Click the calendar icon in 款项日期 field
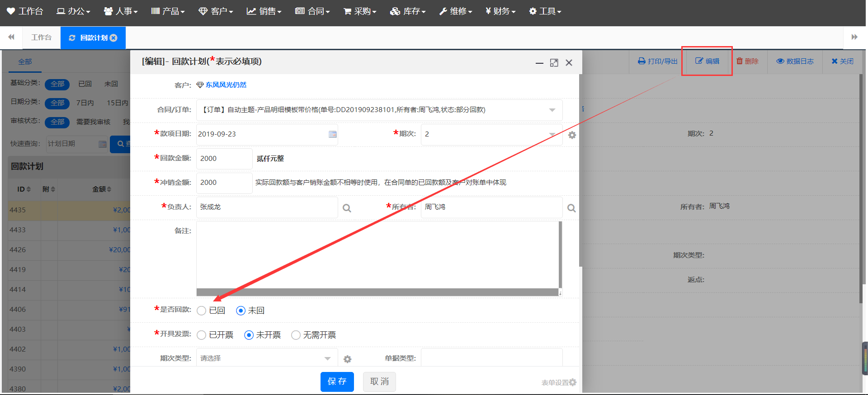The height and width of the screenshot is (395, 868). tap(333, 134)
